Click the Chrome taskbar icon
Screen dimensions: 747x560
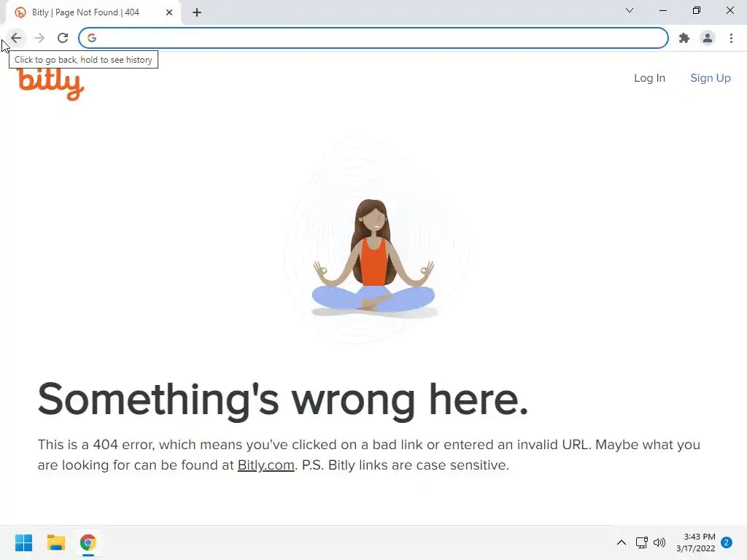click(x=88, y=542)
